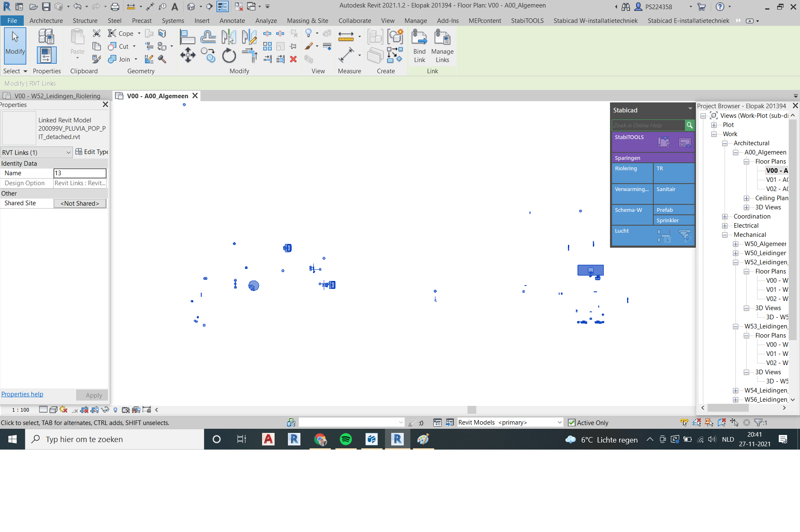
Task: Open Properties help link
Action: click(x=22, y=394)
